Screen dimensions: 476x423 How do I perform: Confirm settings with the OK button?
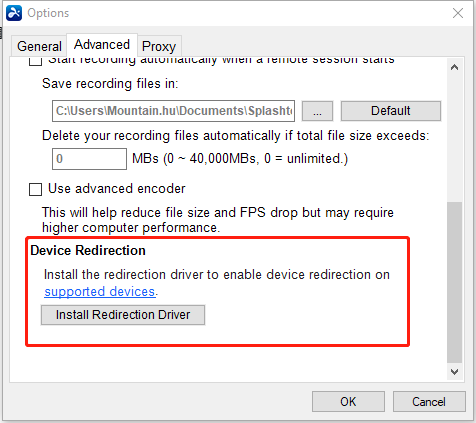point(348,402)
